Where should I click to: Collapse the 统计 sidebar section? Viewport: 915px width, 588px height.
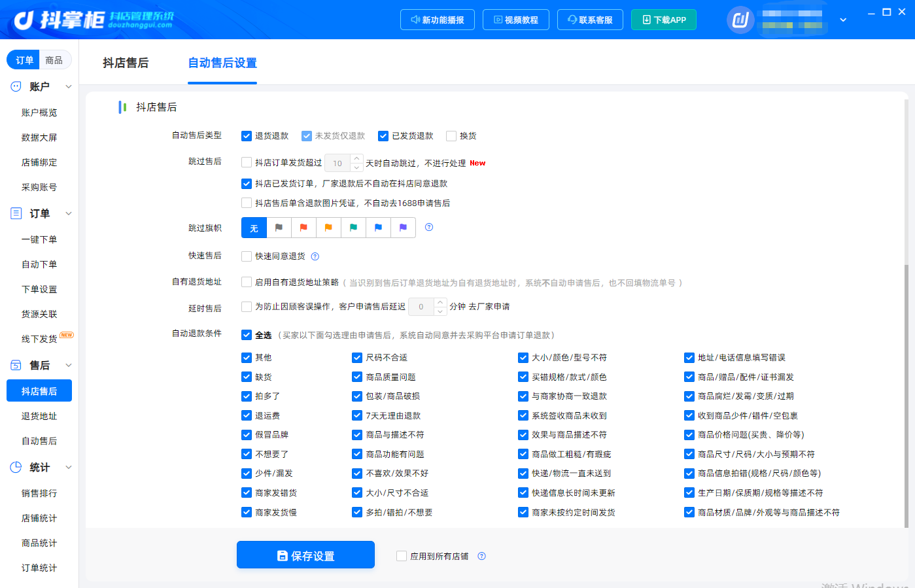click(69, 467)
